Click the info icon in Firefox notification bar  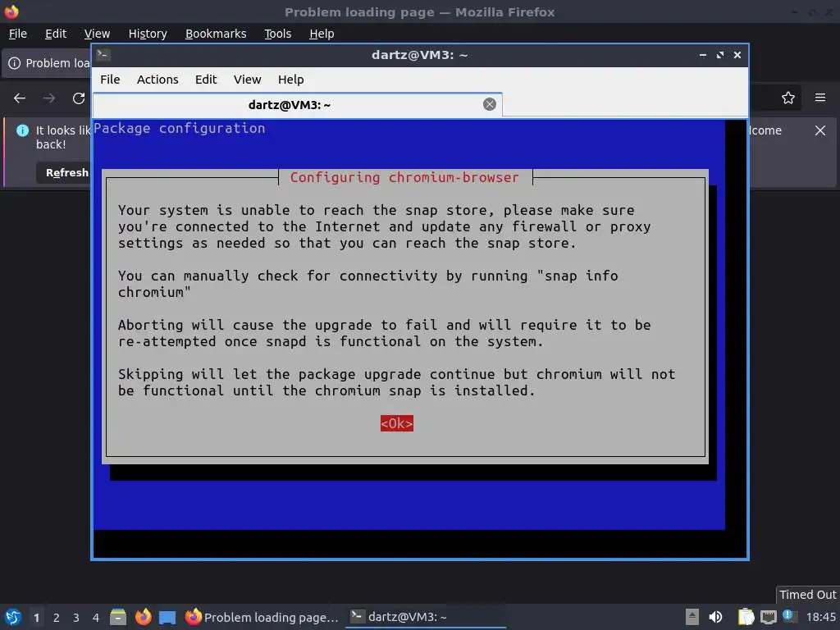[22, 130]
